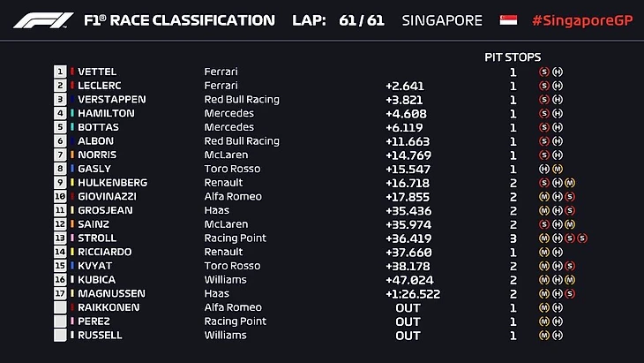The width and height of the screenshot is (644, 363).
Task: Click Sainz's soft tyre icon
Action: pos(543,224)
